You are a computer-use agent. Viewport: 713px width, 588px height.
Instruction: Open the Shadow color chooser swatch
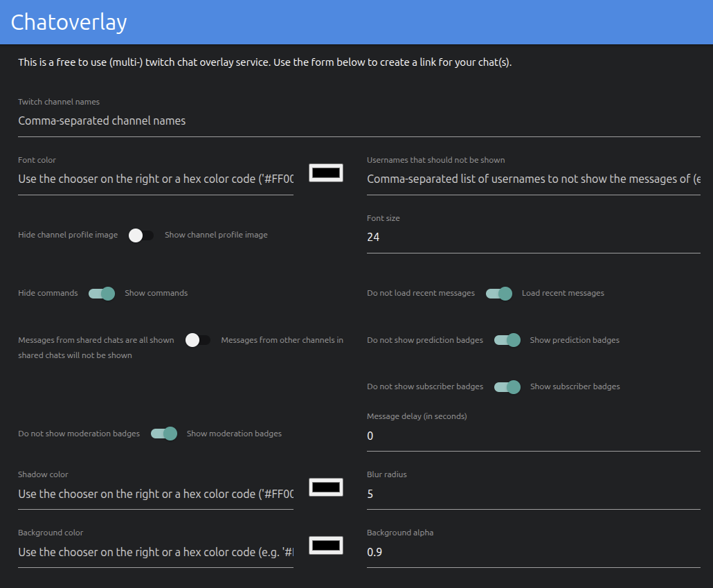tap(326, 488)
